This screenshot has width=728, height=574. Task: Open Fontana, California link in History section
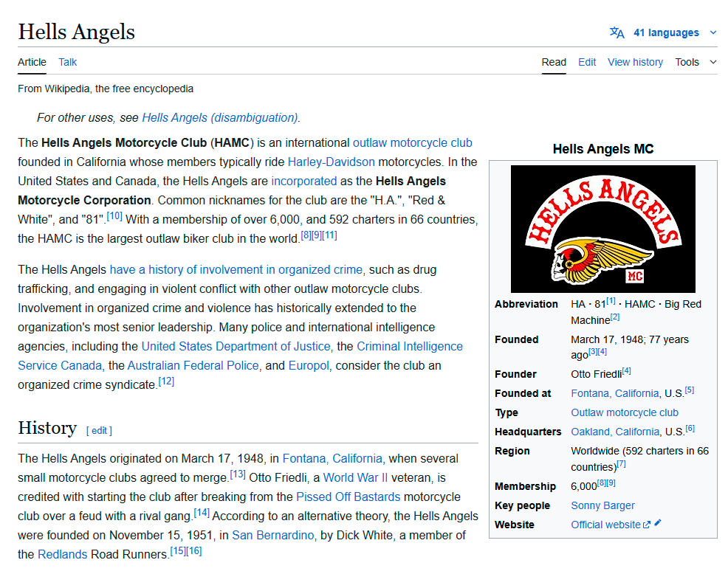332,458
